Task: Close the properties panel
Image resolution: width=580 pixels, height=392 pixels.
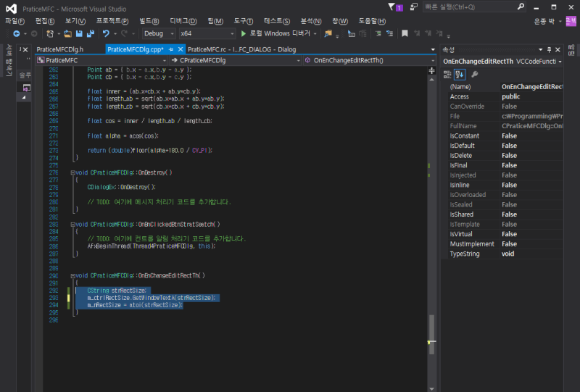Action: point(558,49)
